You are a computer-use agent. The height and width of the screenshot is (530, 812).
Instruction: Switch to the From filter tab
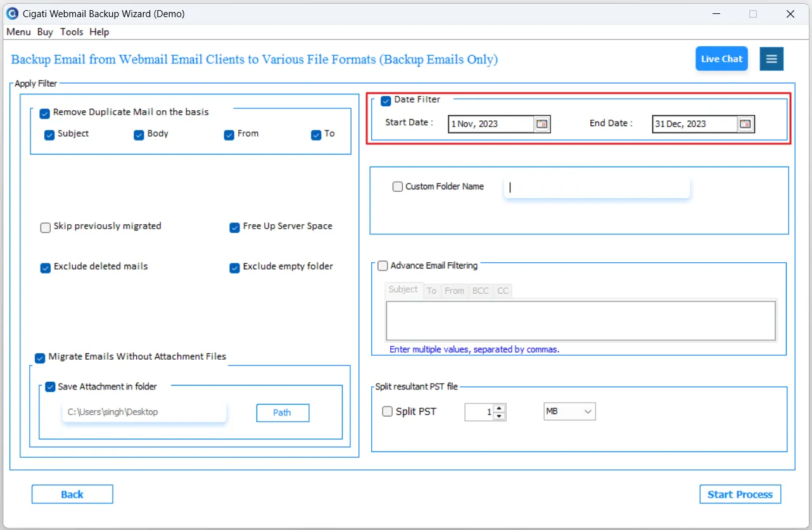pos(454,291)
